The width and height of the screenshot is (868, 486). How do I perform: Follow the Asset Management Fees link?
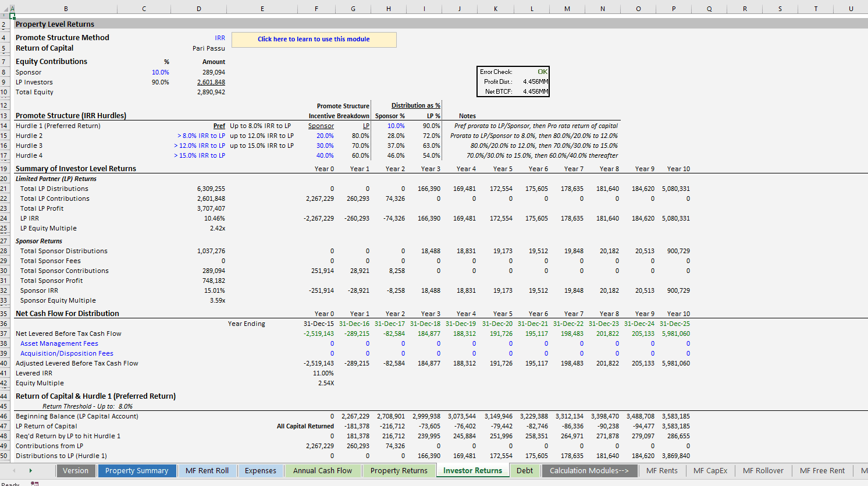pyautogui.click(x=58, y=343)
